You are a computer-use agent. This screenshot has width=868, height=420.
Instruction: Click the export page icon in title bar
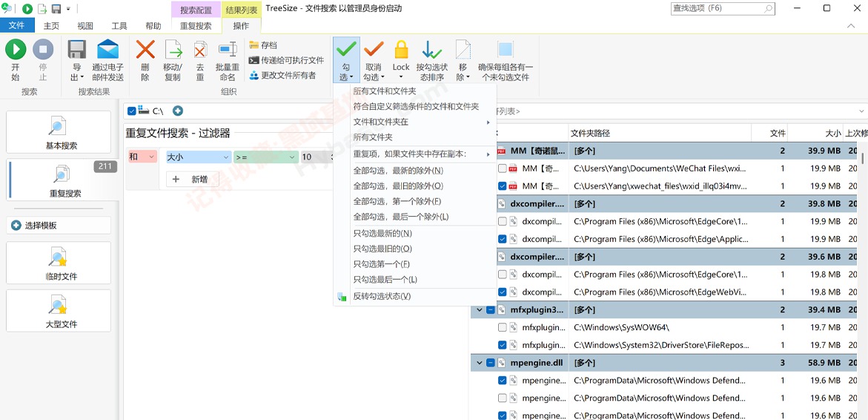click(42, 9)
